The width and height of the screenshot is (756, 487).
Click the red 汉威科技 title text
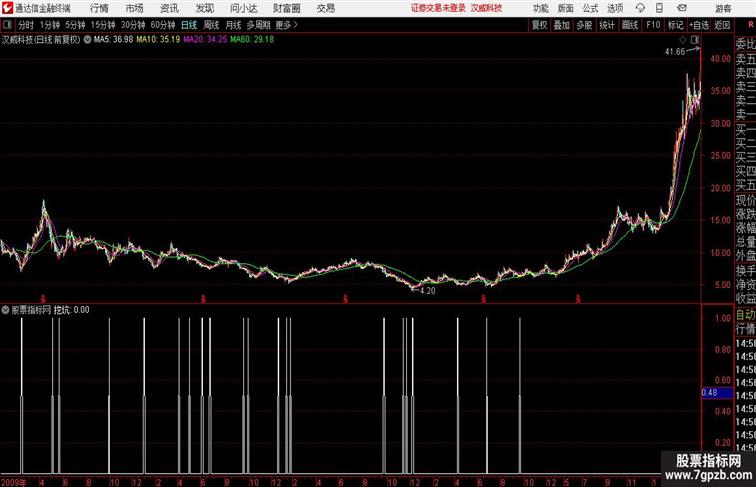point(486,8)
